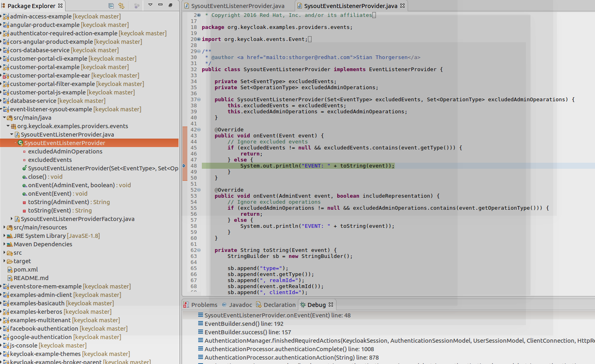595x364 pixels.
Task: Toggle Link with Editor in Package Explorer
Action: pyautogui.click(x=121, y=6)
